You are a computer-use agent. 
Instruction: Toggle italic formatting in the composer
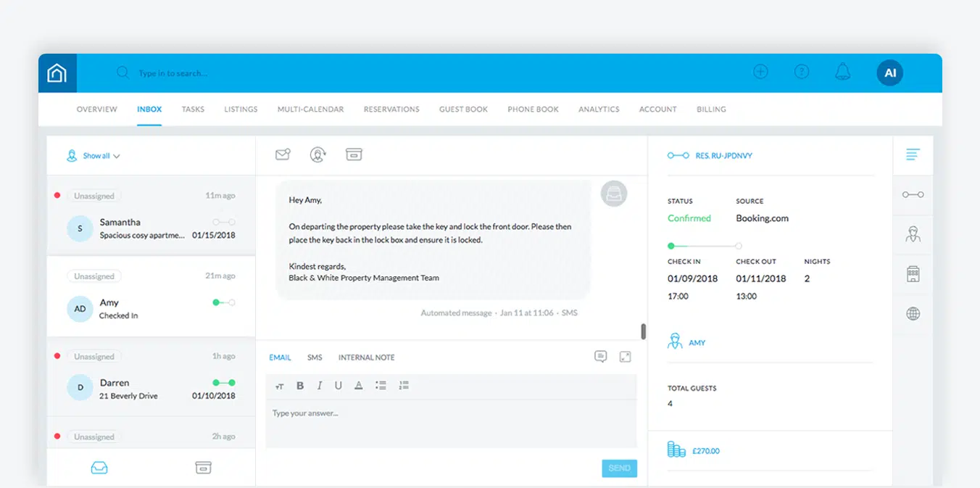tap(319, 386)
